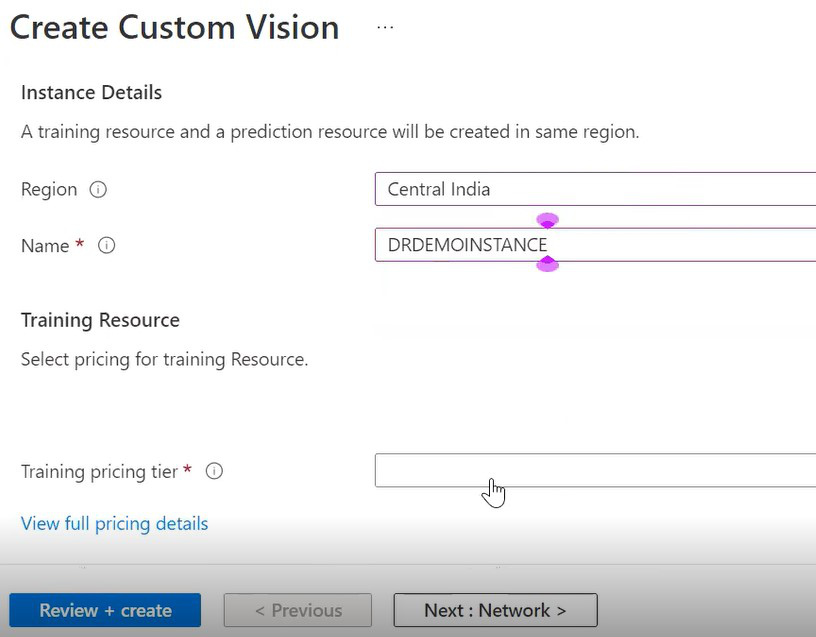This screenshot has height=637, width=816.
Task: Click the Training pricing tier label
Action: [x=99, y=471]
